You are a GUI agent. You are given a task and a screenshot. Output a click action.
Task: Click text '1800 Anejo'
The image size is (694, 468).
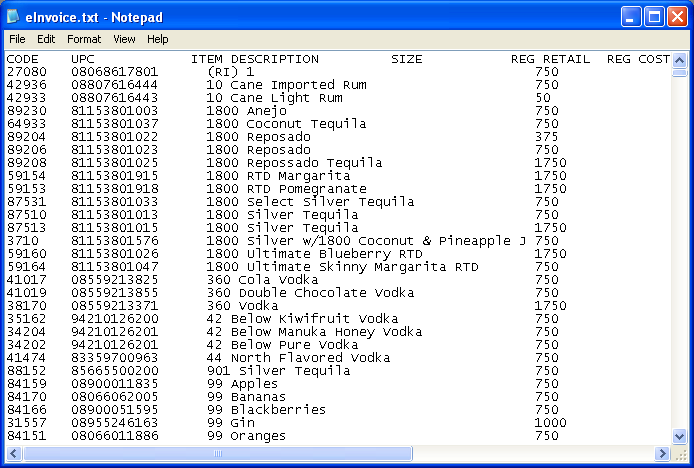(247, 111)
